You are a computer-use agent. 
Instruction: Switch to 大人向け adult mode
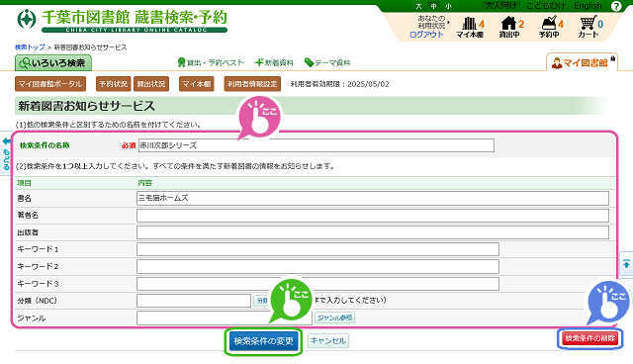click(x=500, y=6)
